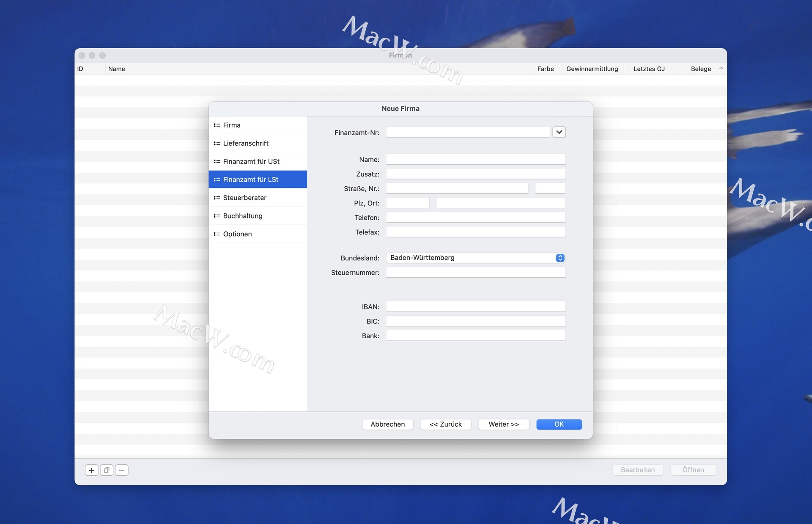This screenshot has height=524, width=812.
Task: Click the Öffnen button in Firmen window
Action: (x=693, y=470)
